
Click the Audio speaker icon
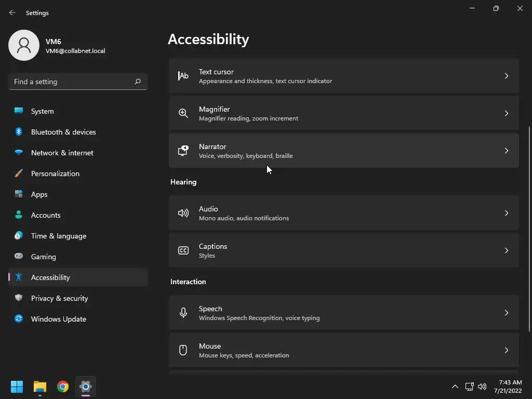(183, 213)
